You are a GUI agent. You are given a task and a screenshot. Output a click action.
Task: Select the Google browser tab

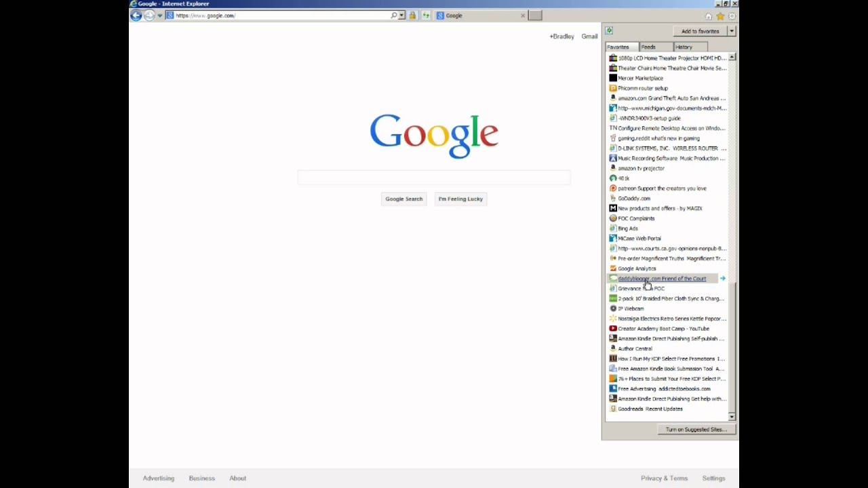point(481,16)
